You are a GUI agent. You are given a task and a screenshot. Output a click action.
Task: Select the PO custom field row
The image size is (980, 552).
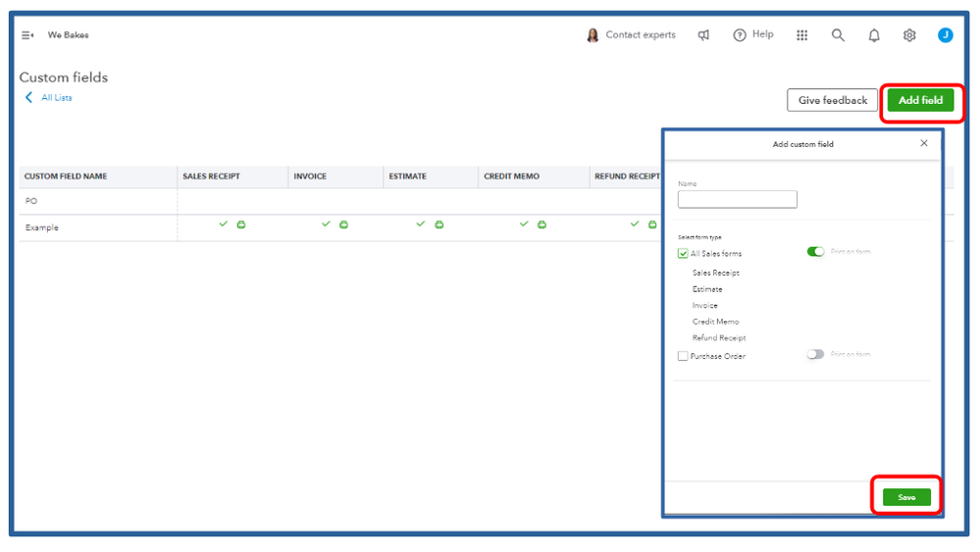[340, 201]
